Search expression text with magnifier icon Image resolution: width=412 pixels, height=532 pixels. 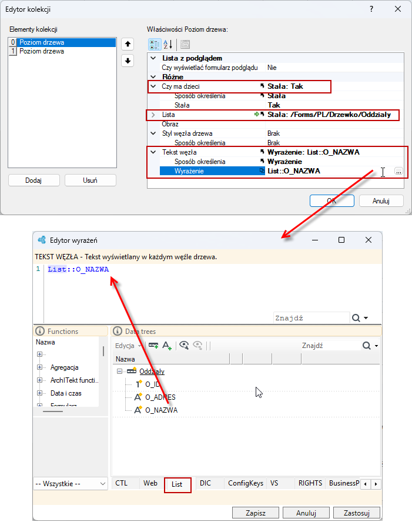(356, 318)
